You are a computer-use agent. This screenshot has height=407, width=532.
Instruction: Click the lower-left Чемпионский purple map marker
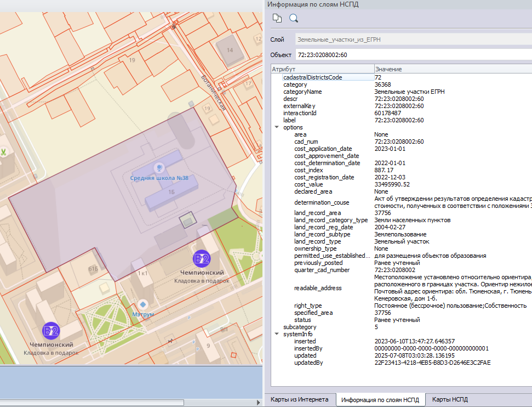pos(51,330)
